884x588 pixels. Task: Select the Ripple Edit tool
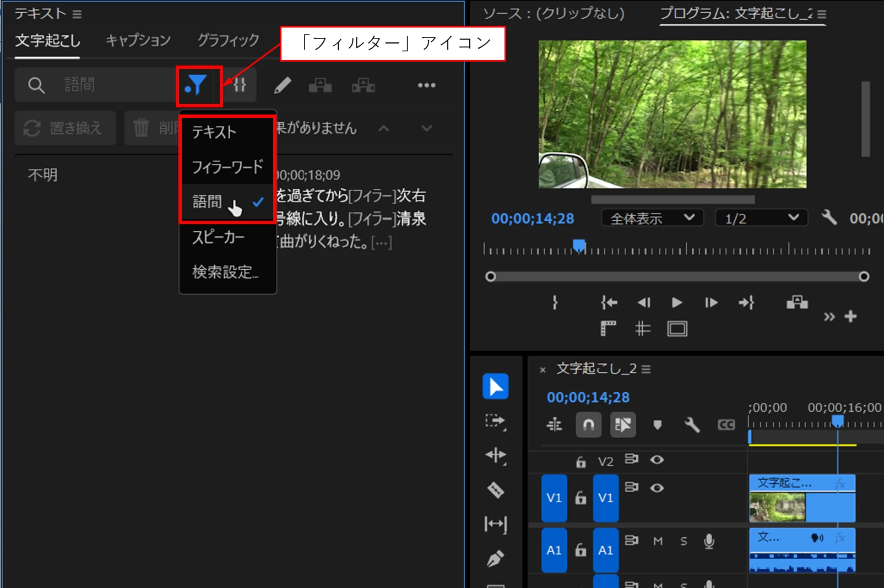496,455
